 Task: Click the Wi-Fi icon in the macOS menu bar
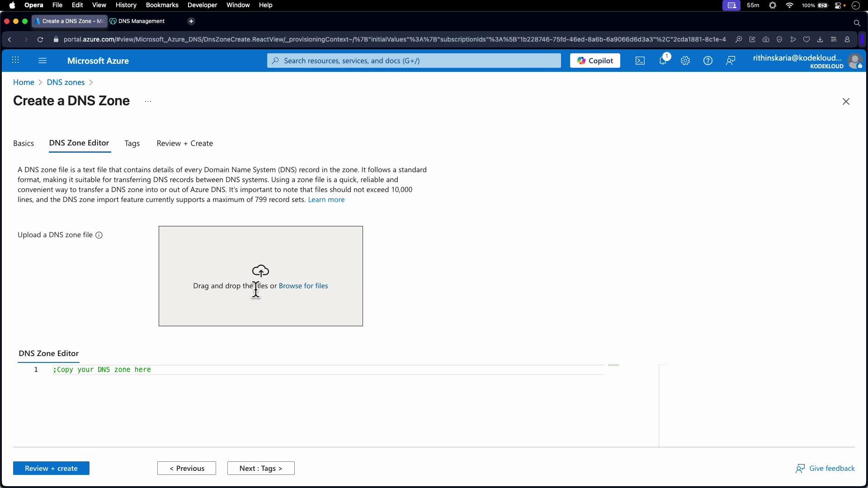click(790, 5)
